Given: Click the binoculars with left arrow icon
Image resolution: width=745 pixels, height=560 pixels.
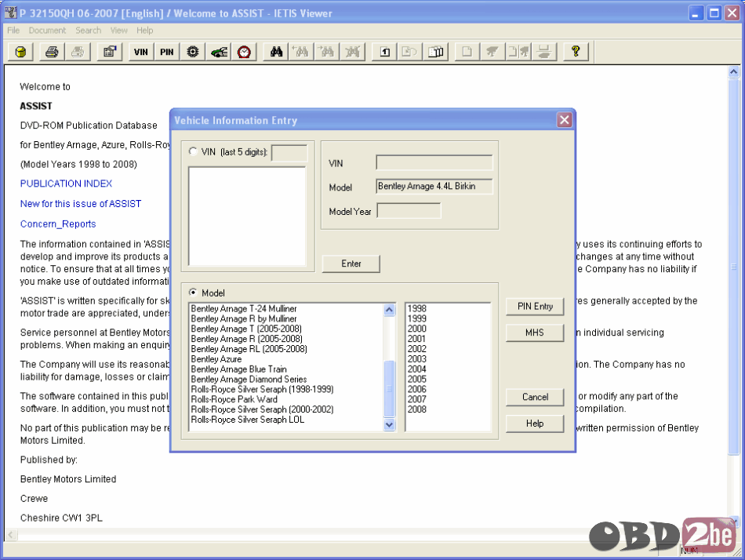Looking at the screenshot, I should point(302,52).
